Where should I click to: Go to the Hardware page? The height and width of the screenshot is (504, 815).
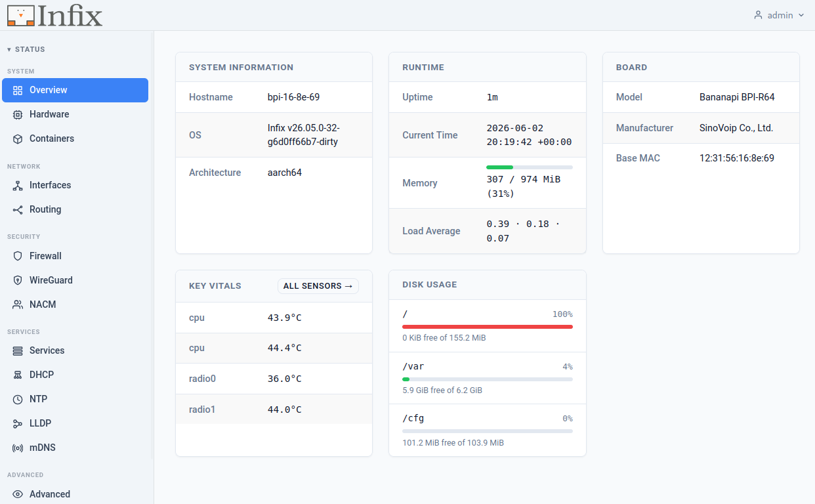point(75,114)
